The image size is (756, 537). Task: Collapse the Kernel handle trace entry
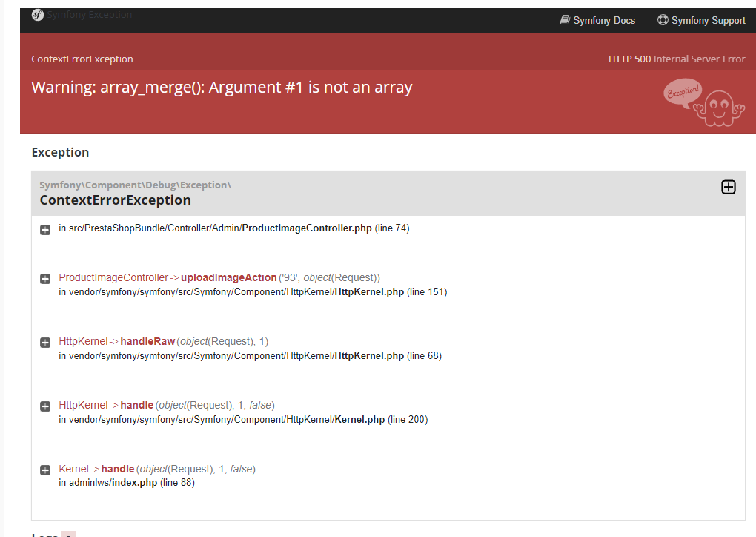[45, 470]
